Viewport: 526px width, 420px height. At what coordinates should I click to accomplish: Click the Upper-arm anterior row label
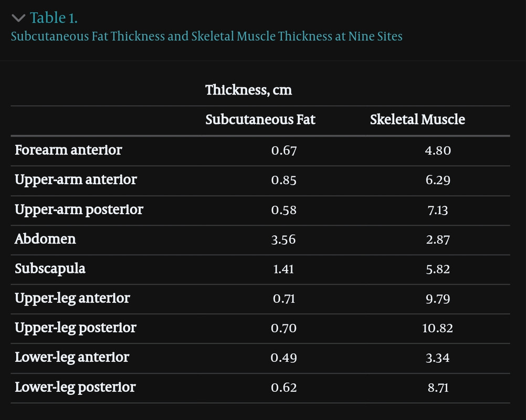(x=76, y=180)
